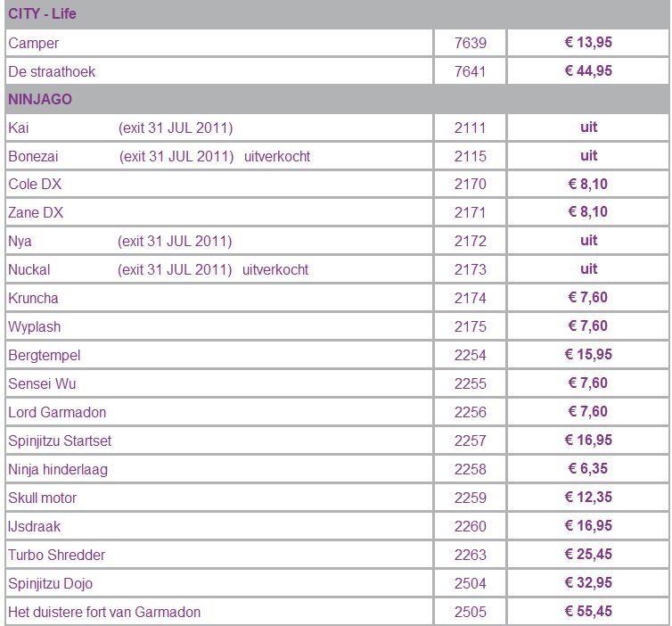Select the Nuckal product name

pos(29,269)
